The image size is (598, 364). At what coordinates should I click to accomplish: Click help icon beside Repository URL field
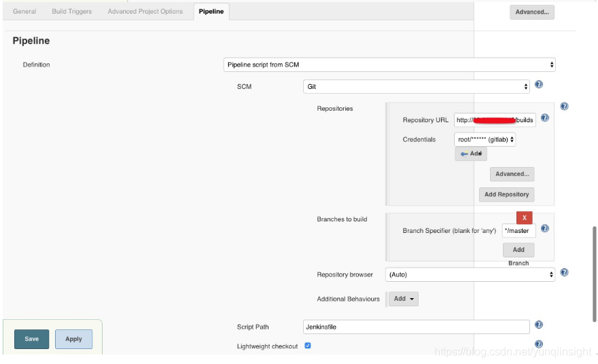click(544, 118)
